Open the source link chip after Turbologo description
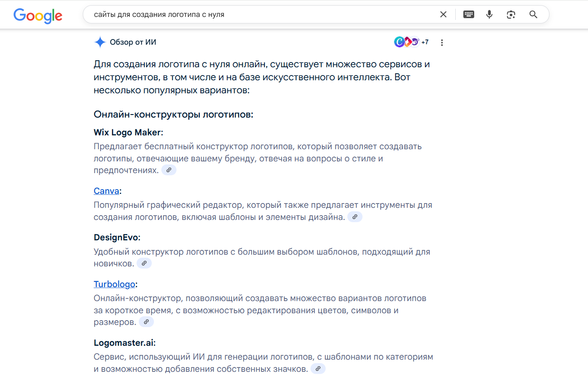This screenshot has width=588, height=377. tap(146, 322)
